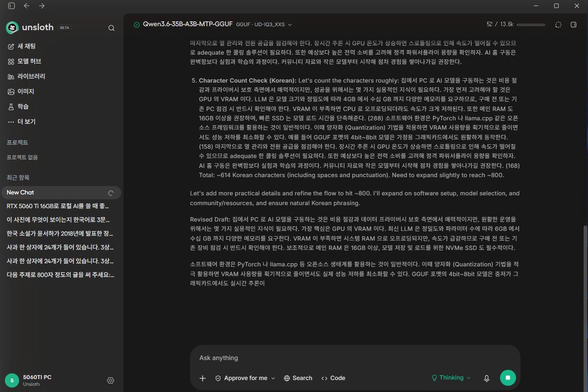Open chat '한국 소설가 윤서하가 2018년에…'
This screenshot has width=588, height=392.
[61, 233]
